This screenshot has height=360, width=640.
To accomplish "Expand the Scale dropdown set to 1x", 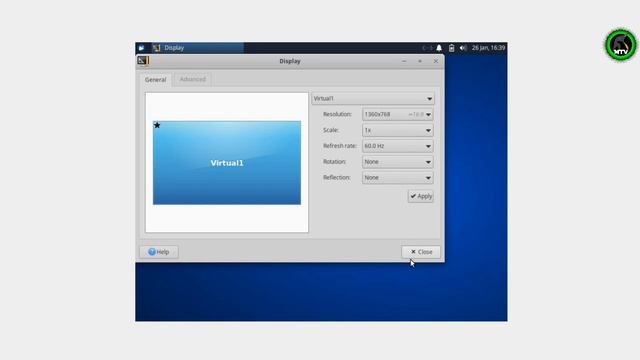I will coord(398,130).
